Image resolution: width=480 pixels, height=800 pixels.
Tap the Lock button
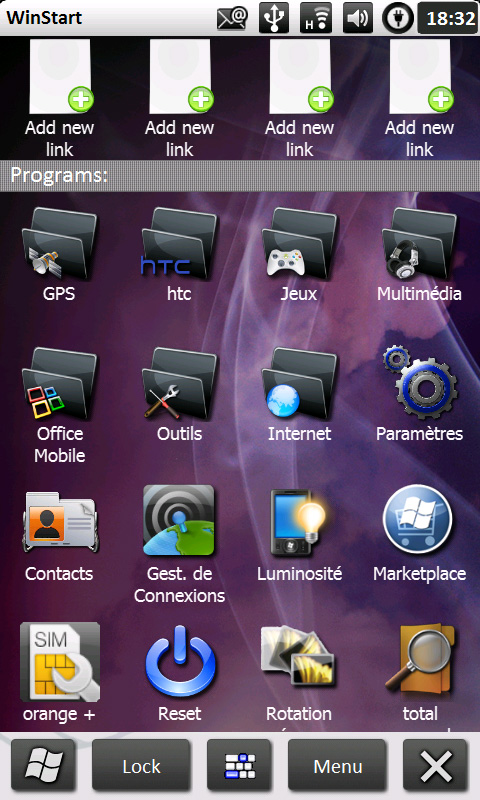(141, 766)
